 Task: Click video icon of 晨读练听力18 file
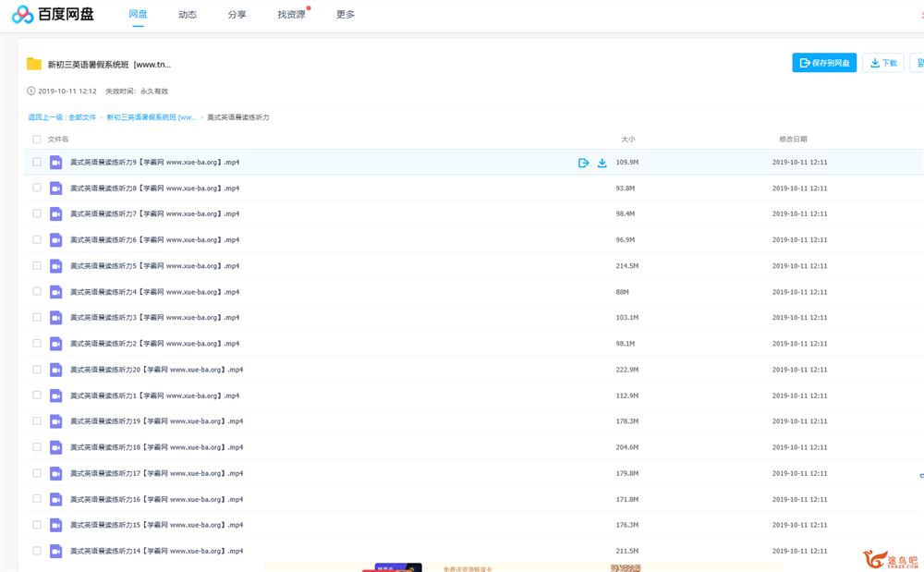point(56,447)
